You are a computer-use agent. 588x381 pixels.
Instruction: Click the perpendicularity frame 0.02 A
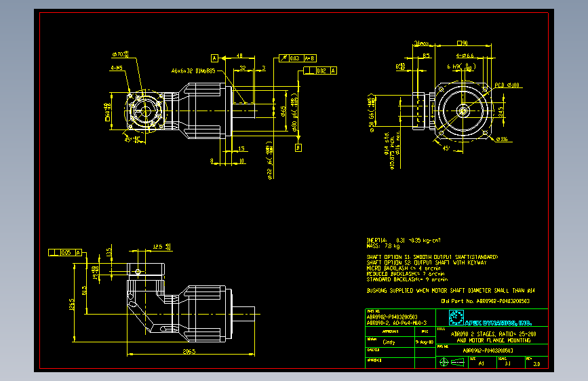(x=320, y=71)
